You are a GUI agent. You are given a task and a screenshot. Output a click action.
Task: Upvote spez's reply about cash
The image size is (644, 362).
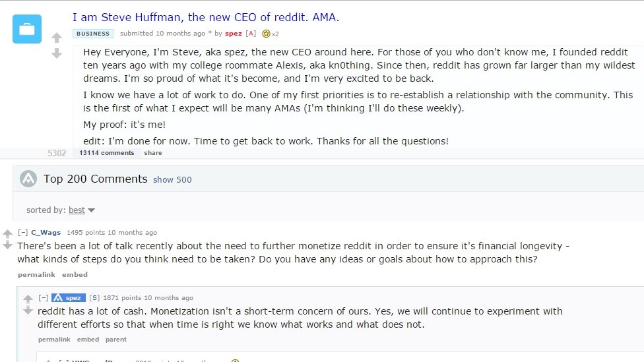click(x=28, y=299)
